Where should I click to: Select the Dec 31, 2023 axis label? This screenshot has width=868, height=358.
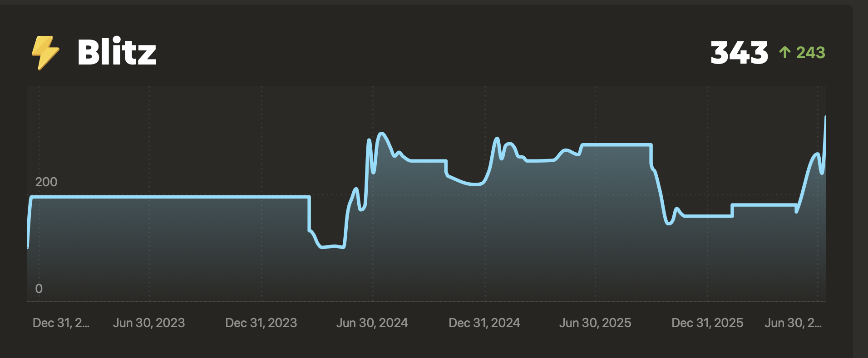coord(261,323)
